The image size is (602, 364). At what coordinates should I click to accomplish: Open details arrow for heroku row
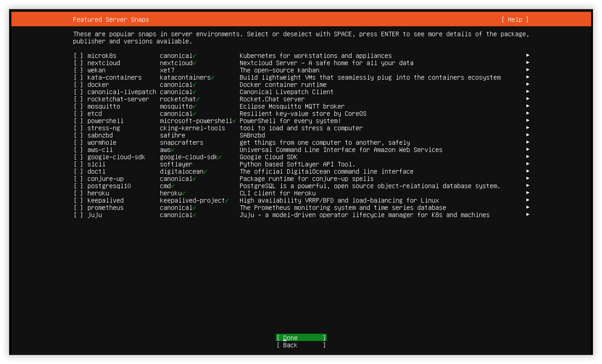pos(527,193)
